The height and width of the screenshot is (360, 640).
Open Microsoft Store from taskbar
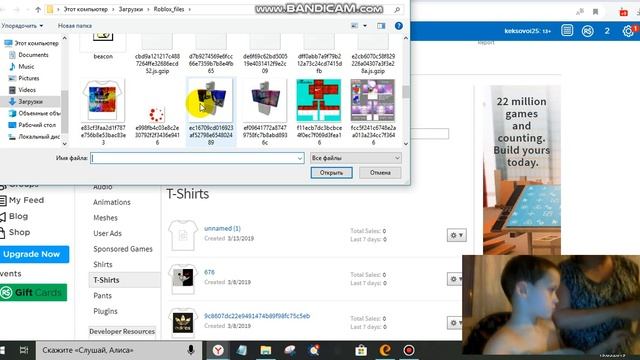tap(361, 350)
